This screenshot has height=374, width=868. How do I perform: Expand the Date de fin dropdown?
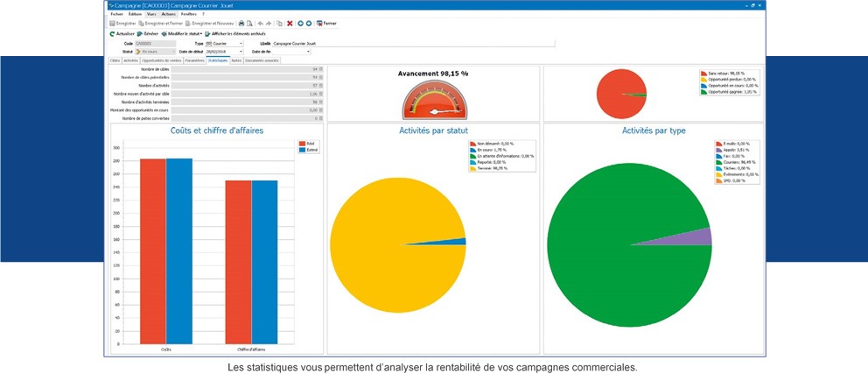pyautogui.click(x=308, y=52)
